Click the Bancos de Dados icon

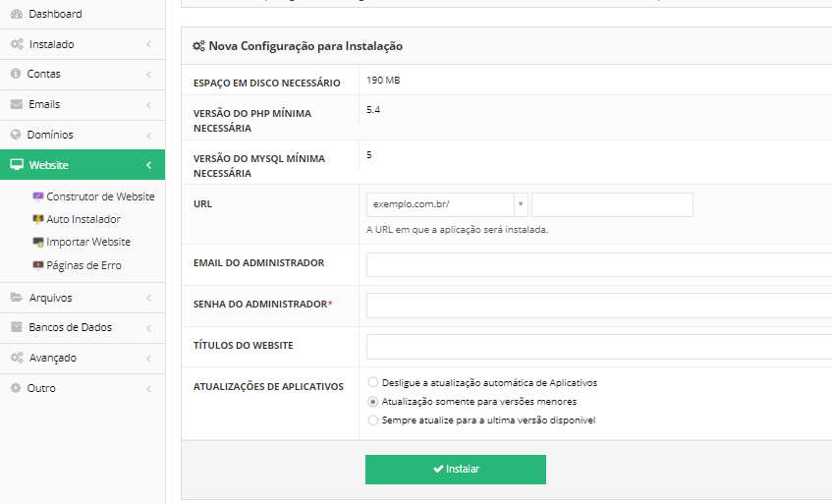(16, 327)
